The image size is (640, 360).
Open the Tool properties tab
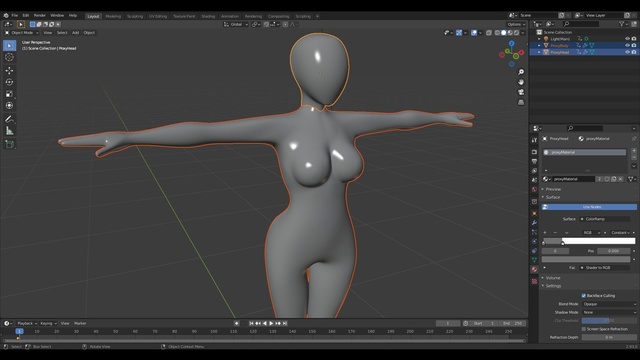(x=534, y=140)
